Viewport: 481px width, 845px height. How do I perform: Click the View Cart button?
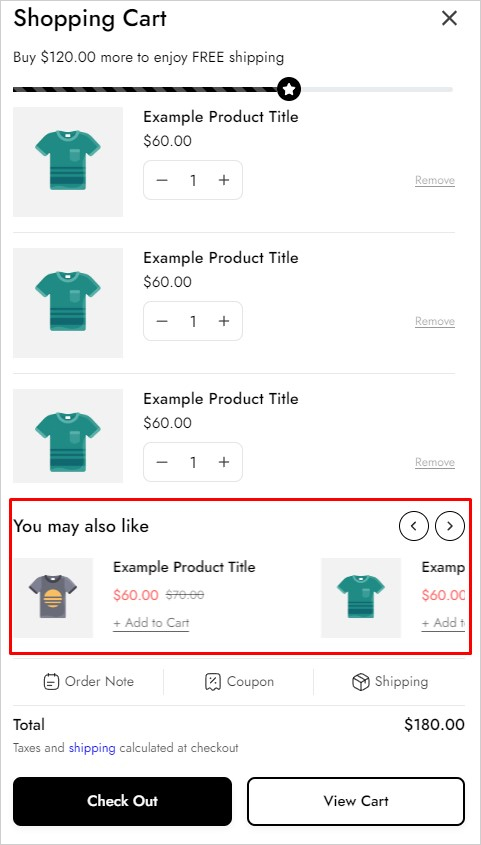pos(356,801)
